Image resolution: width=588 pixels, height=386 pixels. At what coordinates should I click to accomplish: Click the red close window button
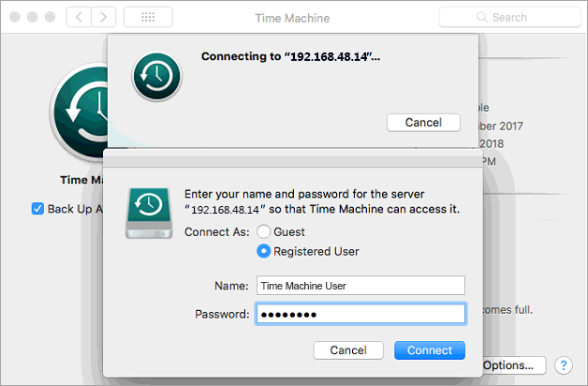pos(15,17)
